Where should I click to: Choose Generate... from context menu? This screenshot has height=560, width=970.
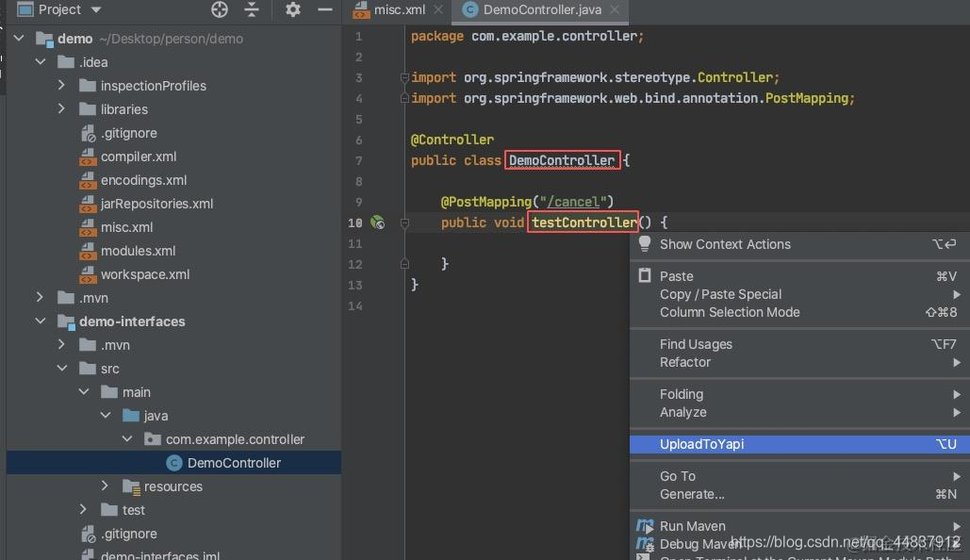click(x=692, y=494)
